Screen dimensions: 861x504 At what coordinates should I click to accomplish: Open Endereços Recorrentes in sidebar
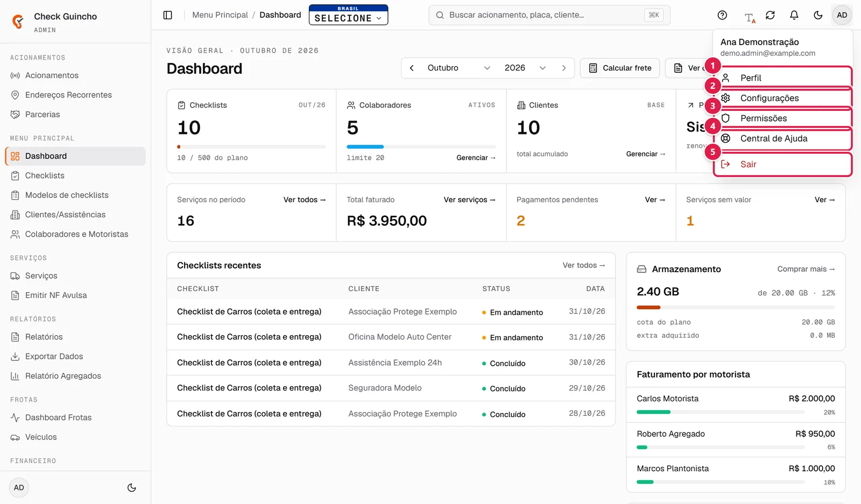tap(75, 95)
